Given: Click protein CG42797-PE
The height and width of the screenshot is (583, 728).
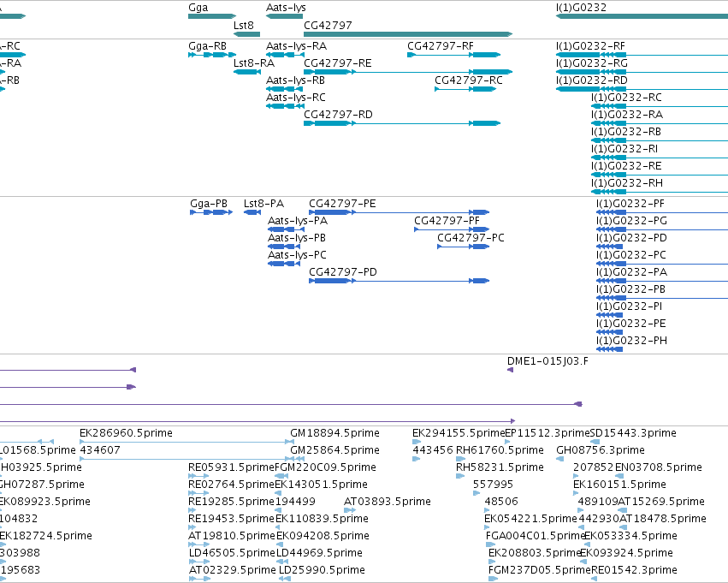Looking at the screenshot, I should tap(400, 212).
